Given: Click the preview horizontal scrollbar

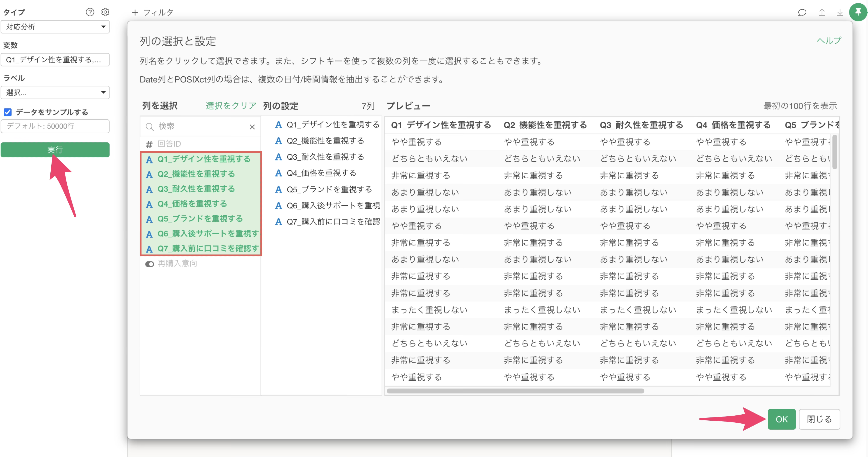Looking at the screenshot, I should tap(515, 391).
